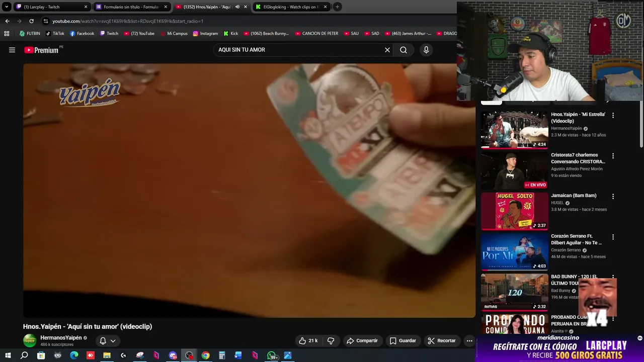
Task: Mute the YouTube tab via speaker icon
Action: pyautogui.click(x=237, y=7)
